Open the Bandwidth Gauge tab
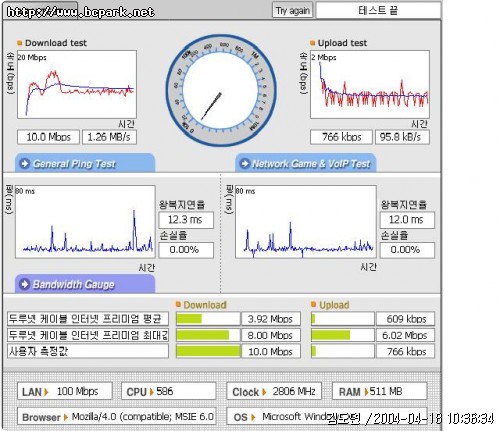 pos(85,284)
